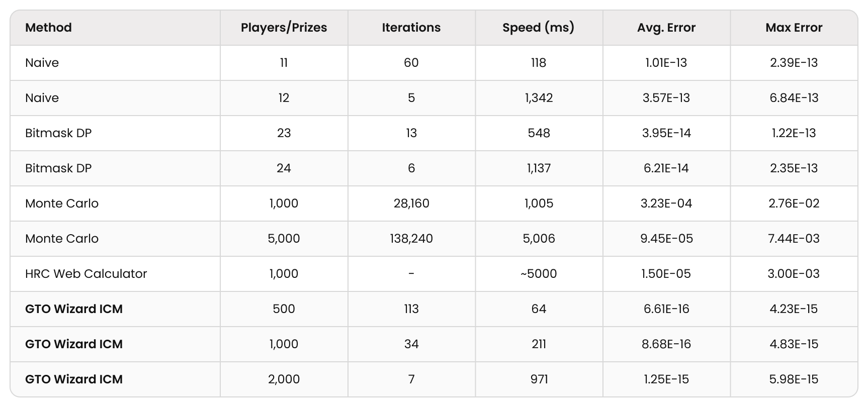868x407 pixels.
Task: Select the HRC Web Calculator cell
Action: [x=86, y=274]
